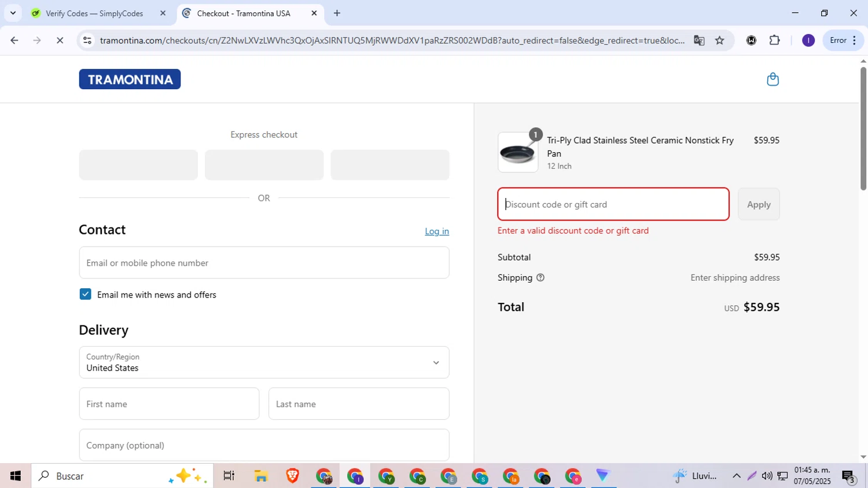Click the Tri-Ply Clad Stainless Steel product title
868x488 pixels.
[640, 146]
